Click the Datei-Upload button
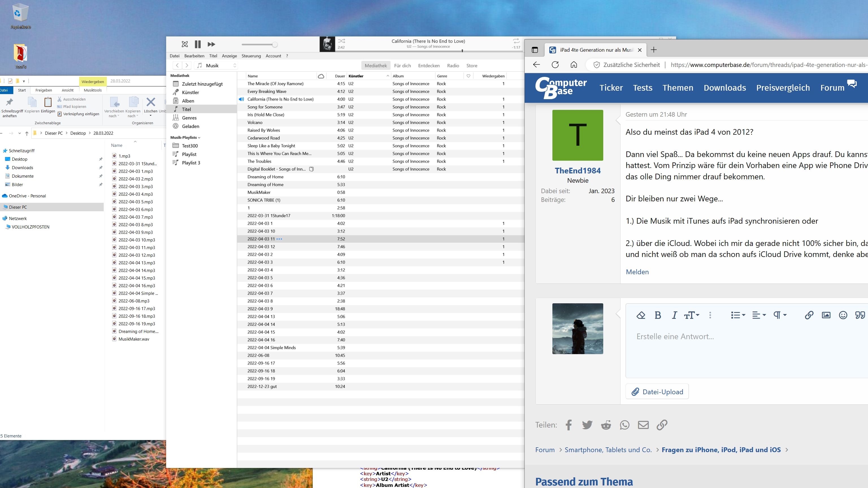The image size is (868, 488). click(657, 392)
